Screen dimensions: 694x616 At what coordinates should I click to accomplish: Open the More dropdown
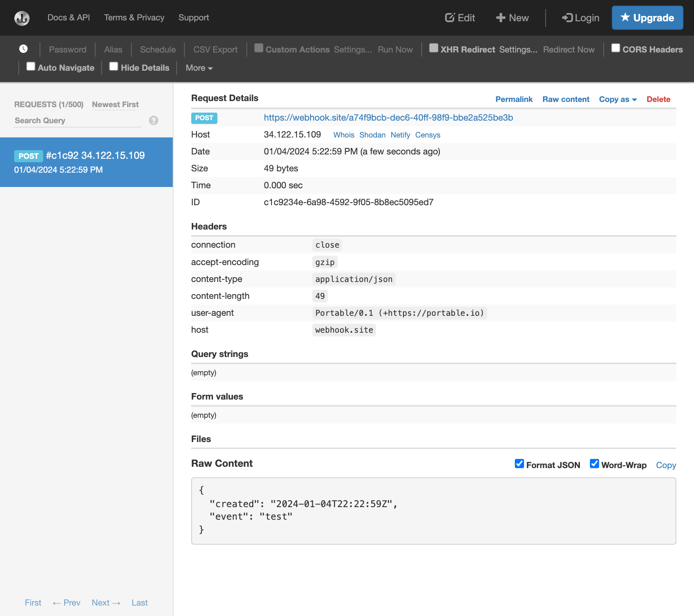coord(198,68)
